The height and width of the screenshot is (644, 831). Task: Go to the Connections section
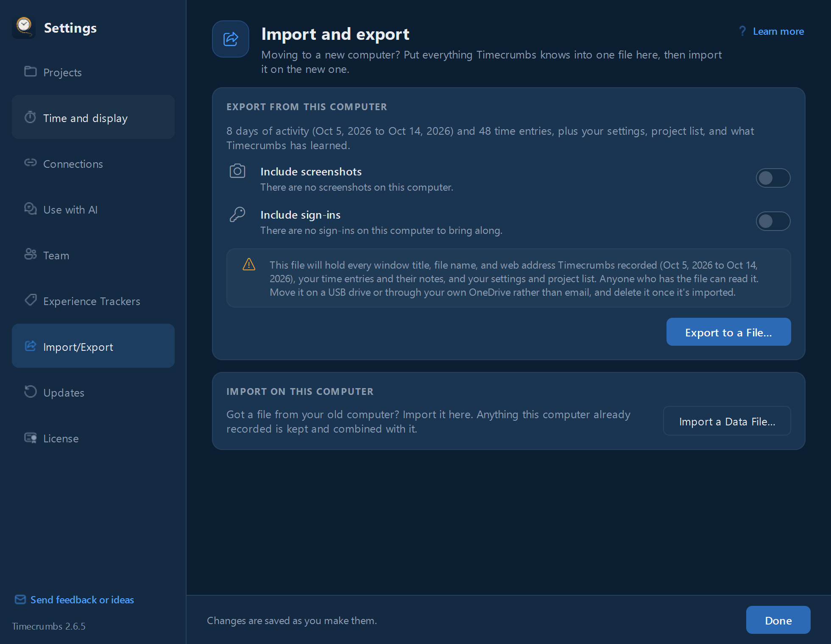tap(93, 164)
